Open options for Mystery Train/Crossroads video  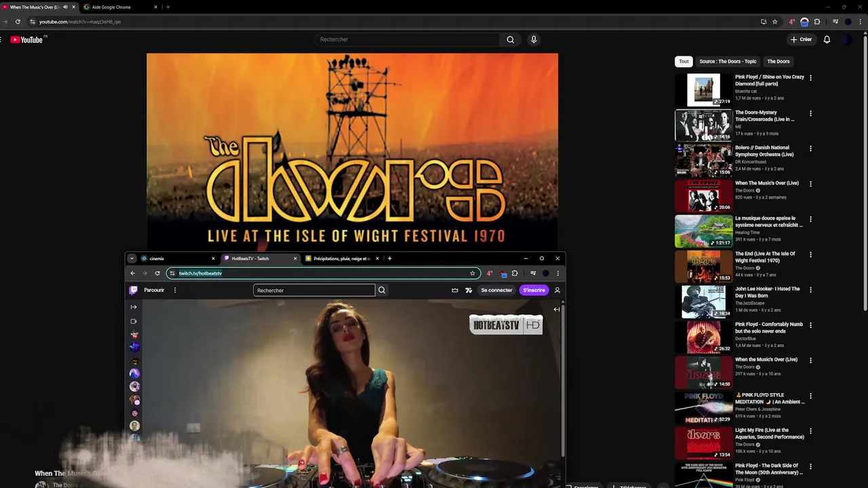pos(810,113)
